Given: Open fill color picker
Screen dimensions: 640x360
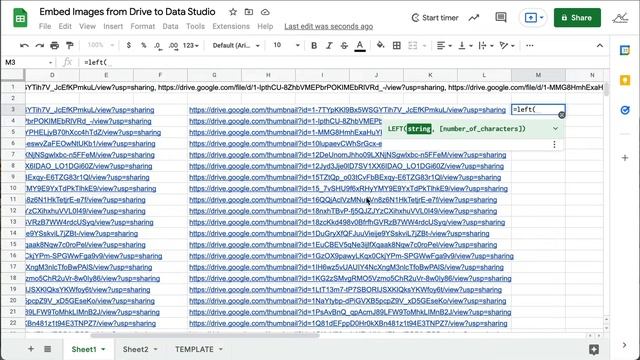Looking at the screenshot, I should (380, 45).
